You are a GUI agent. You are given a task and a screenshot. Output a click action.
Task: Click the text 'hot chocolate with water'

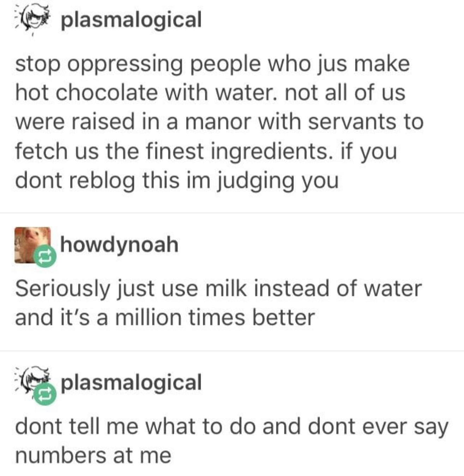[144, 93]
